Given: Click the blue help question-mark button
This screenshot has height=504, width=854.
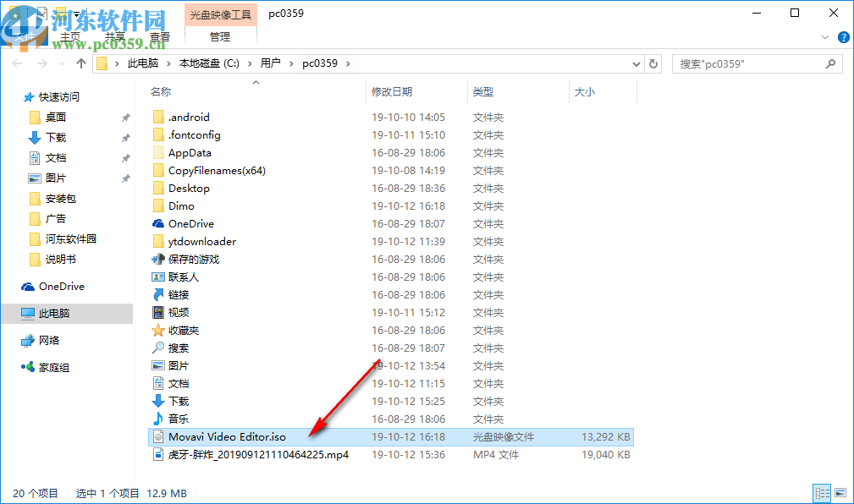Looking at the screenshot, I should [844, 36].
